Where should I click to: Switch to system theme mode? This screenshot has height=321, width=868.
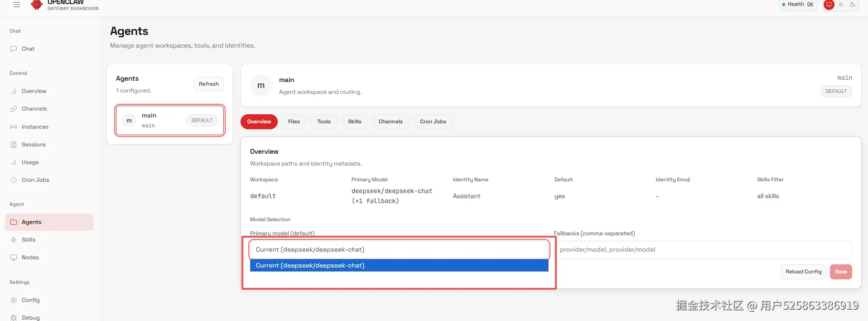(x=829, y=5)
